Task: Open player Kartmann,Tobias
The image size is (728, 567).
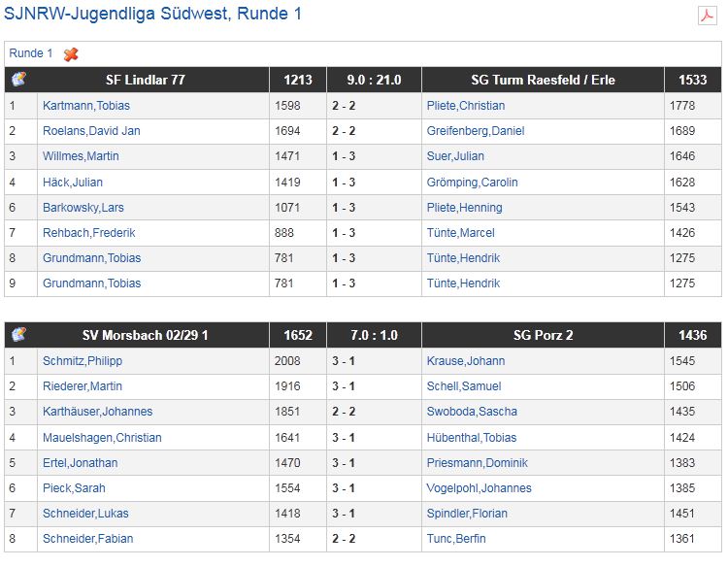Action: (x=86, y=106)
